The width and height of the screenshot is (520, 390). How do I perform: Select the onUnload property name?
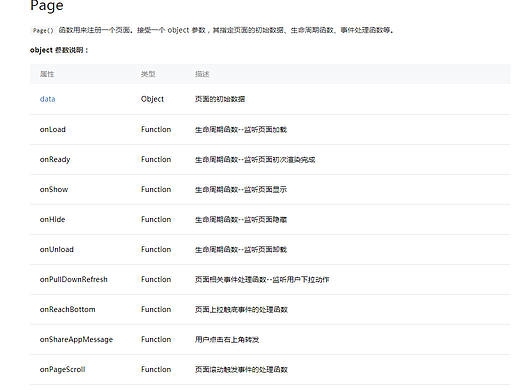[x=57, y=249]
